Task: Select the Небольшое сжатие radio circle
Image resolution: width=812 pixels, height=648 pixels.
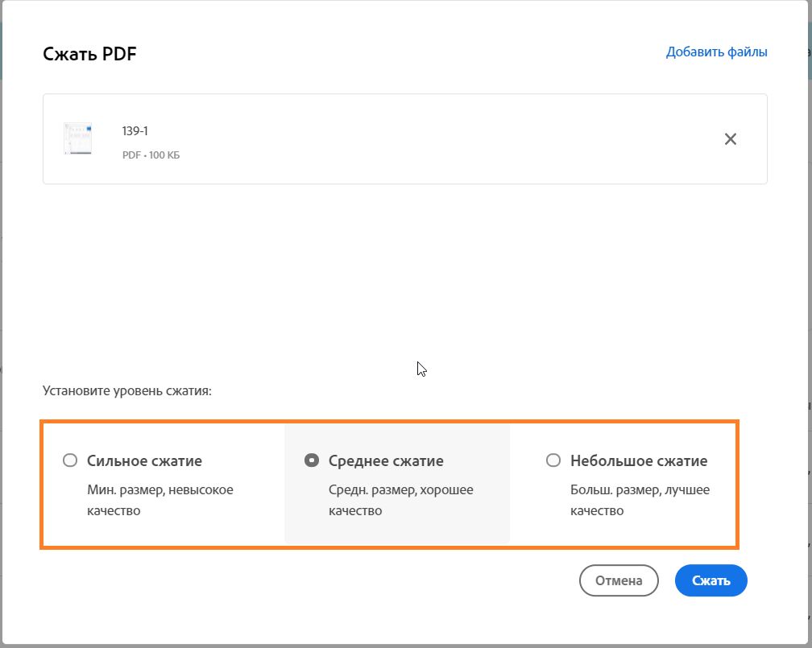Action: click(553, 460)
